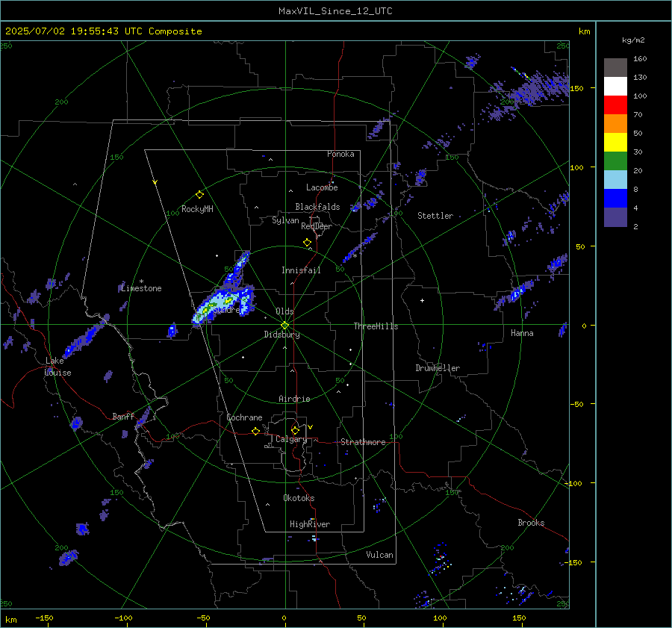Click the Okotoks city label
This screenshot has width=672, height=628.
tap(299, 498)
